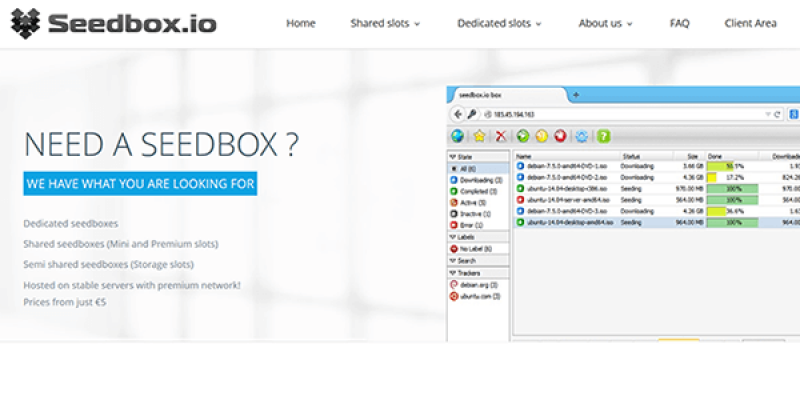Screen dimensions: 800x400
Task: Click the 100% progress bar of ubuntu server-amd64
Action: click(x=732, y=199)
